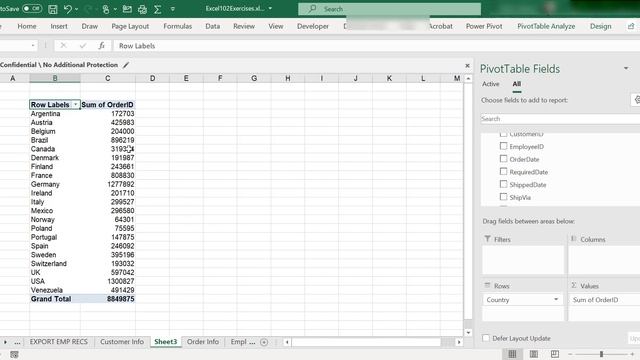The height and width of the screenshot is (360, 640).
Task: Click the Undo arrow icon
Action: pyautogui.click(x=68, y=9)
